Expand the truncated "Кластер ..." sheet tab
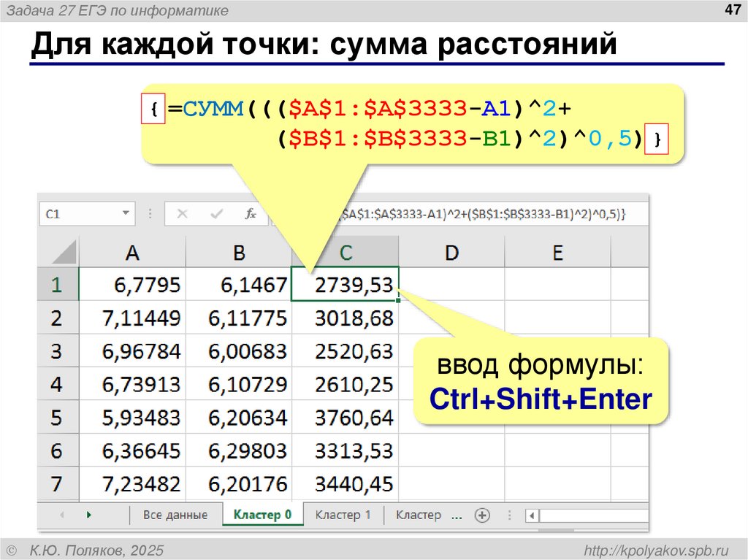 coord(456,515)
